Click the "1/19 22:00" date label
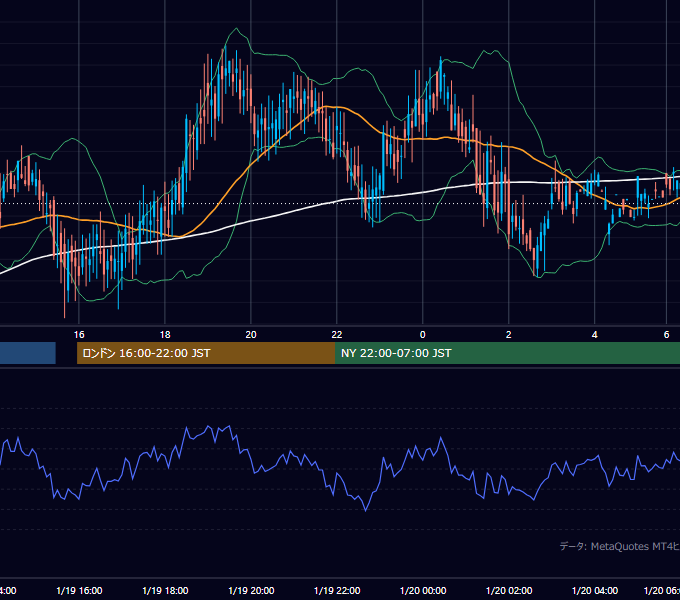The height and width of the screenshot is (600, 680). (337, 590)
